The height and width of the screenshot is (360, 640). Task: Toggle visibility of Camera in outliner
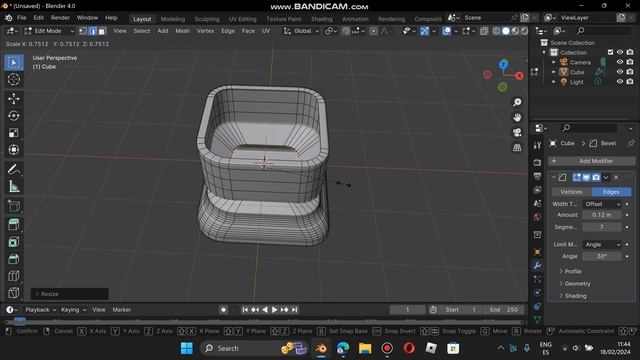coord(620,62)
